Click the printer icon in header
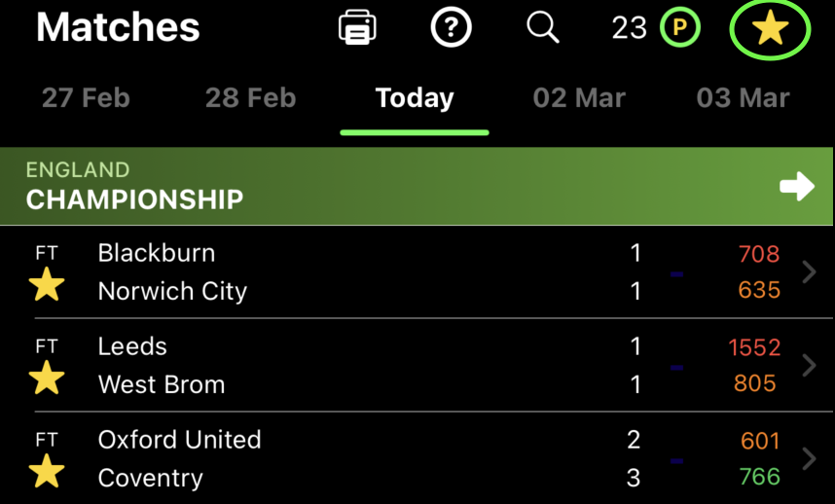This screenshot has width=835, height=504. [x=357, y=28]
